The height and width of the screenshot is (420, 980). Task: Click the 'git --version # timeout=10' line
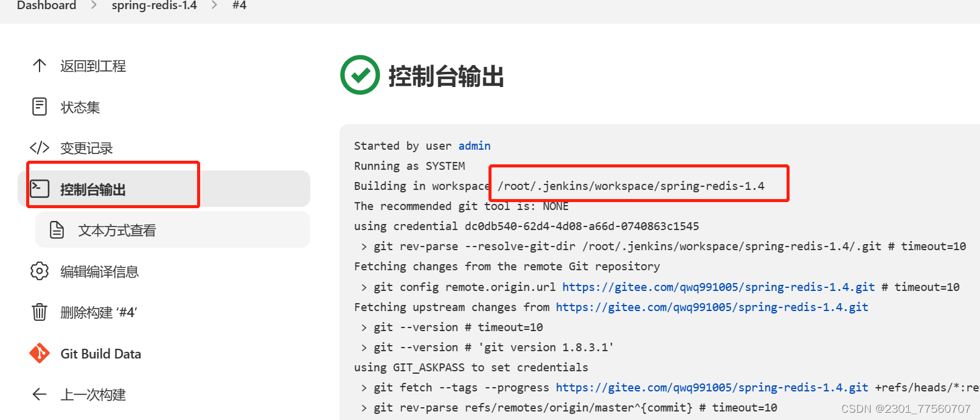[x=451, y=327]
